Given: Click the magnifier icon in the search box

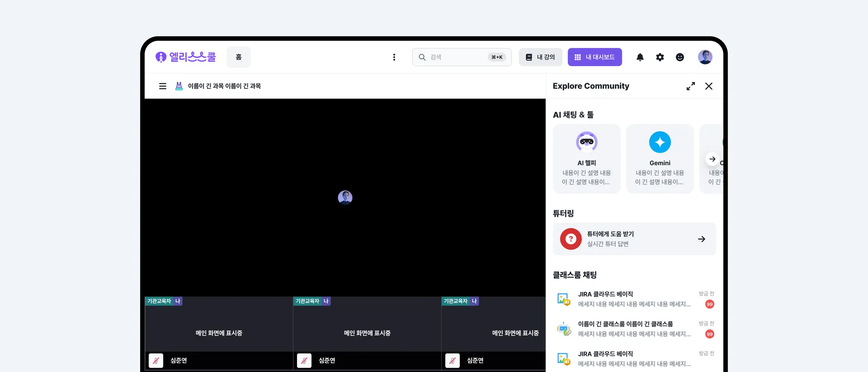Looking at the screenshot, I should (x=422, y=57).
